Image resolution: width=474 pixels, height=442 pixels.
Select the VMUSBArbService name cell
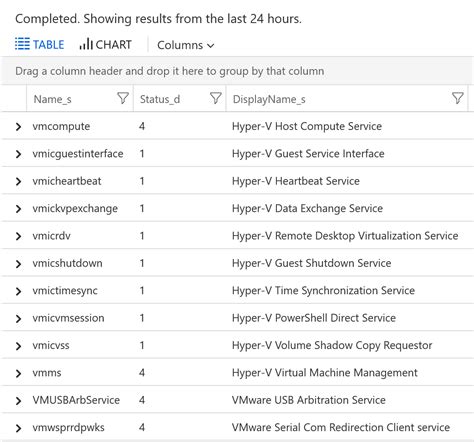[x=76, y=400]
